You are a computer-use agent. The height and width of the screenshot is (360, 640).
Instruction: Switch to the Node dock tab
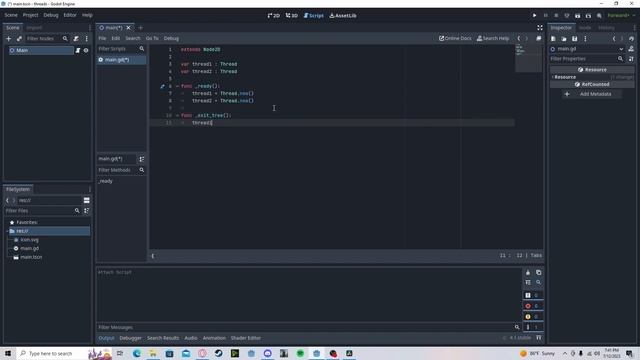coord(585,28)
